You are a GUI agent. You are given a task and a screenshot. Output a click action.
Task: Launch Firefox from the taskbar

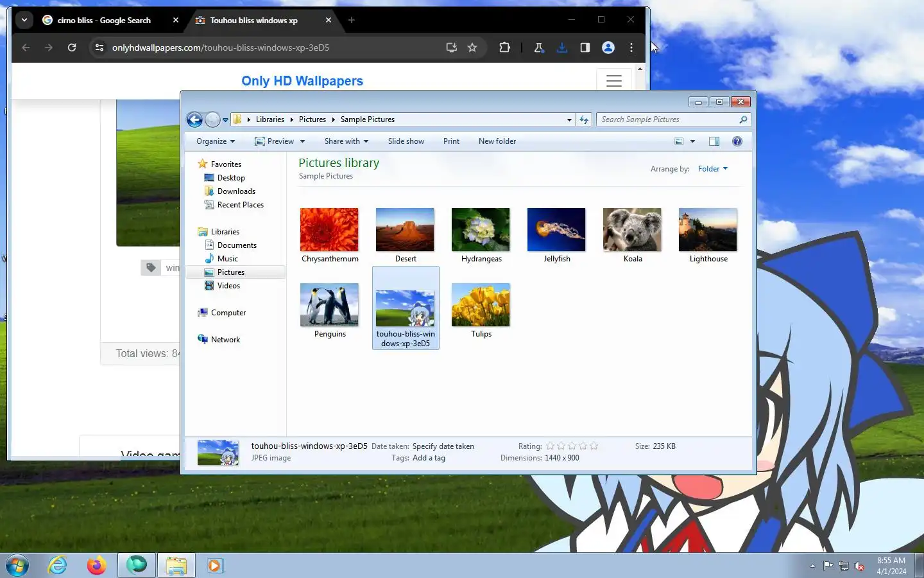pos(97,565)
